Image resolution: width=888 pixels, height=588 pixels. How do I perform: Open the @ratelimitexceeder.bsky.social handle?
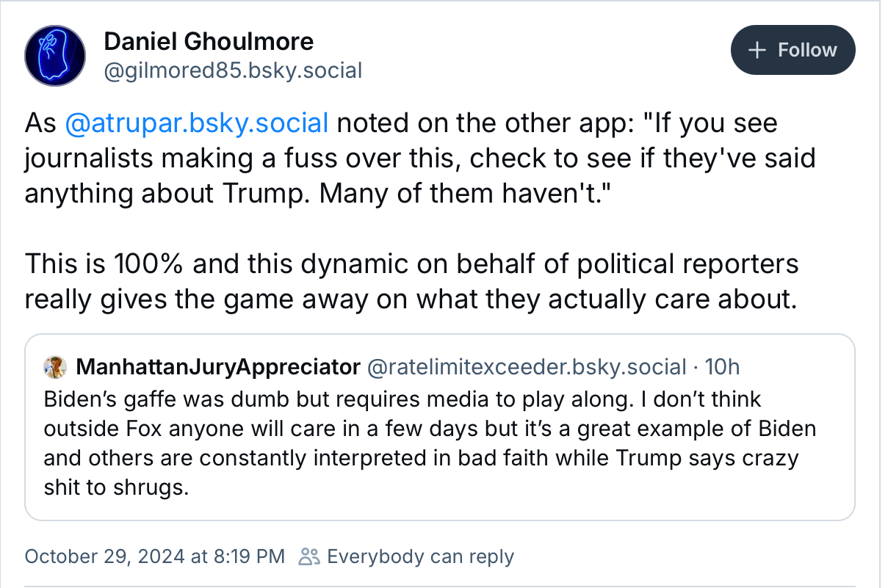526,366
